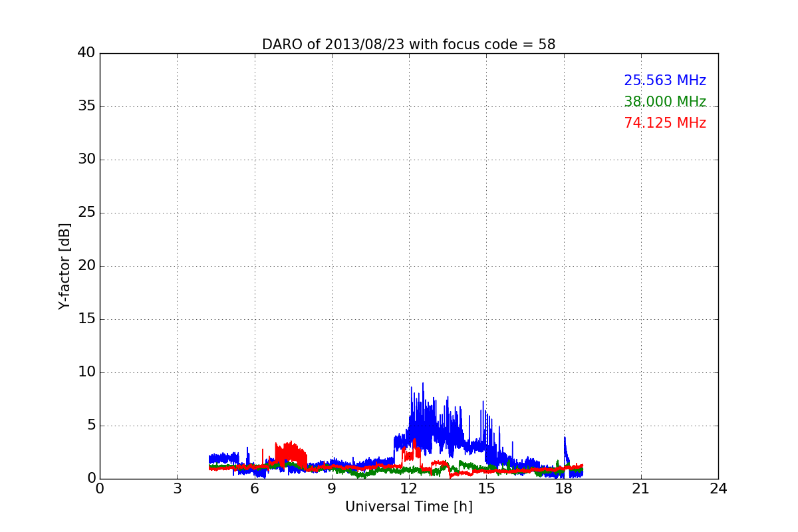This screenshot has height=532, width=798.
Task: Click the x-axis tick label '18'
Action: (x=564, y=489)
